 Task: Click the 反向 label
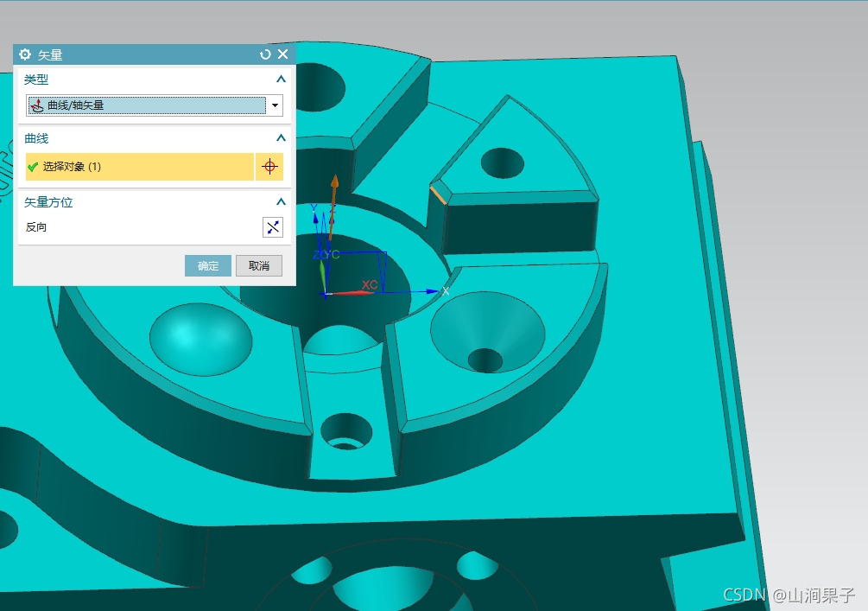point(36,227)
